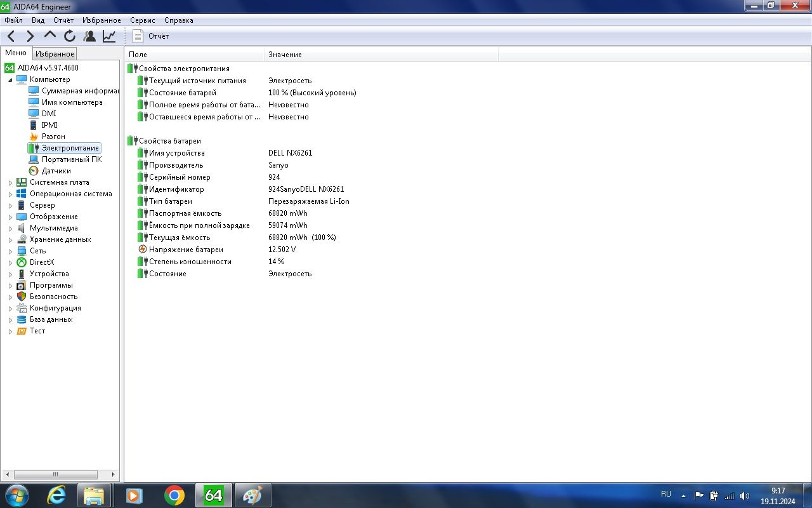The height and width of the screenshot is (508, 812).
Task: Open the Справка menu
Action: [178, 20]
